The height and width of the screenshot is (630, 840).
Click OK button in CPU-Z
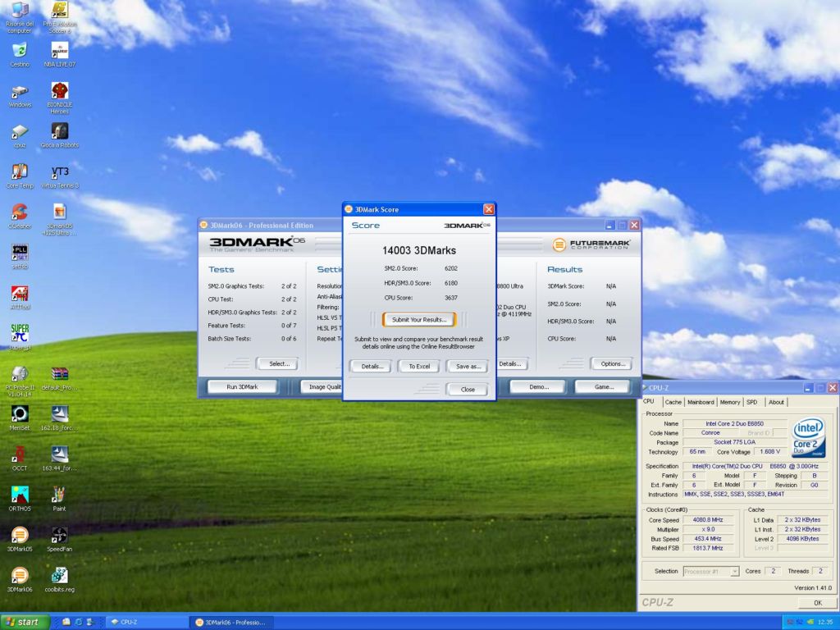pyautogui.click(x=818, y=603)
